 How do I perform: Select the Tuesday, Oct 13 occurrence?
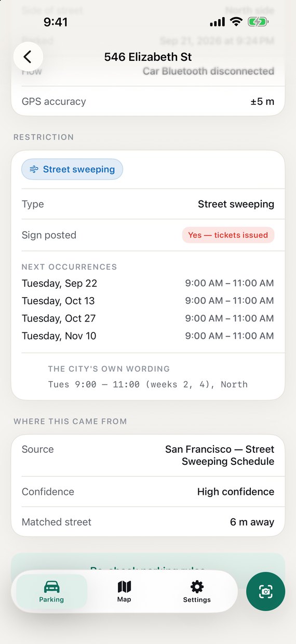(x=148, y=301)
